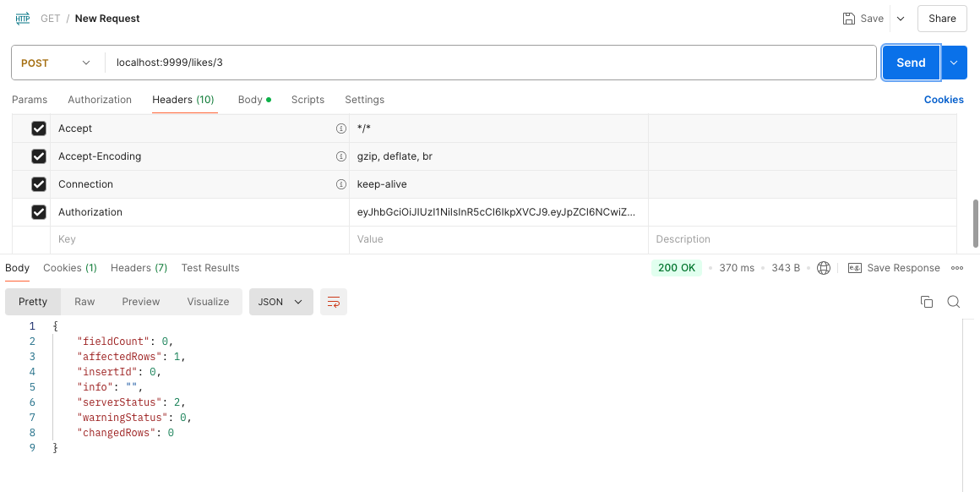Viewport: 980px width, 492px height.
Task: Click the globe network info icon
Action: (x=824, y=268)
